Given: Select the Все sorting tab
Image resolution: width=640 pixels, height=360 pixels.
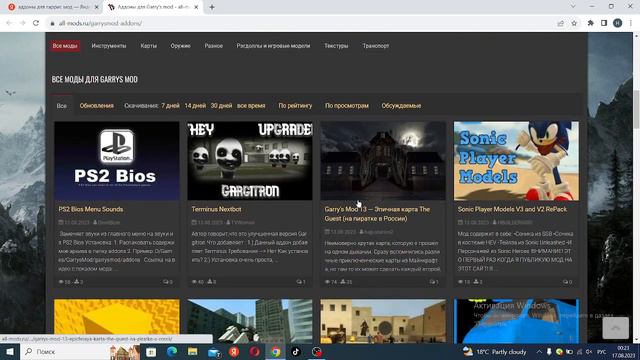Looking at the screenshot, I should point(62,106).
